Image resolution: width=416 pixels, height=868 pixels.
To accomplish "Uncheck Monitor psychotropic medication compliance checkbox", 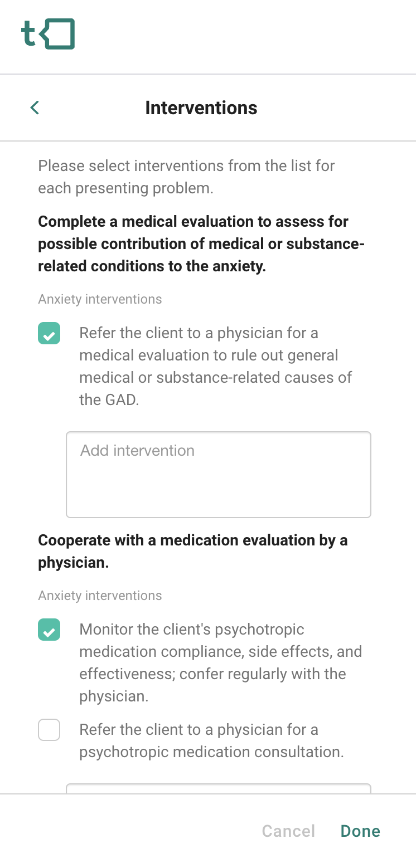I will tap(49, 630).
